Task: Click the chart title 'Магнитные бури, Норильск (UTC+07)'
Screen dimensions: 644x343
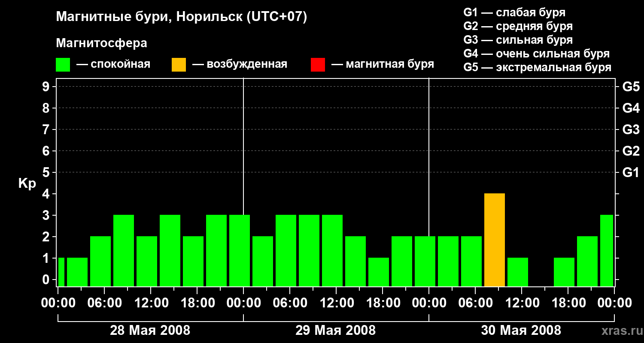Action: tap(182, 17)
